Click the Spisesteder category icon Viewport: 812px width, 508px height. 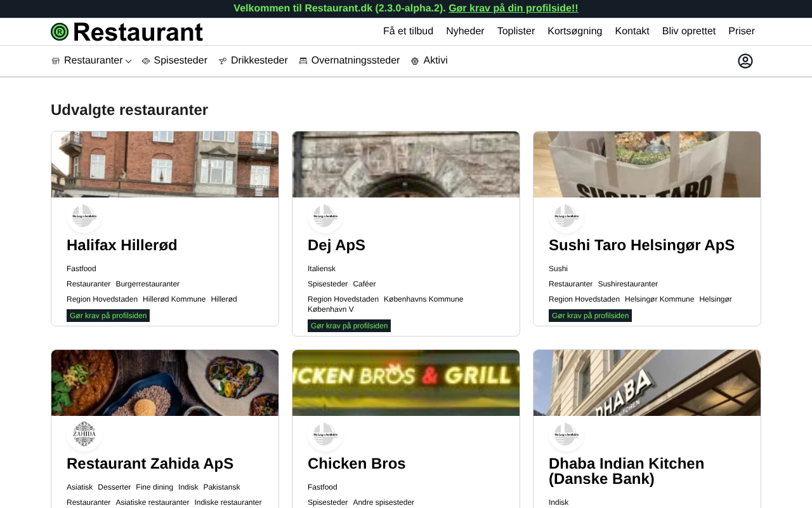[x=146, y=61]
